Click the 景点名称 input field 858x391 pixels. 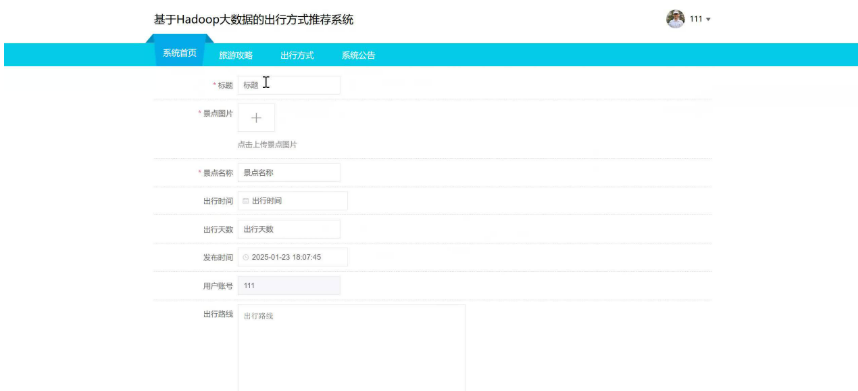tap(289, 172)
